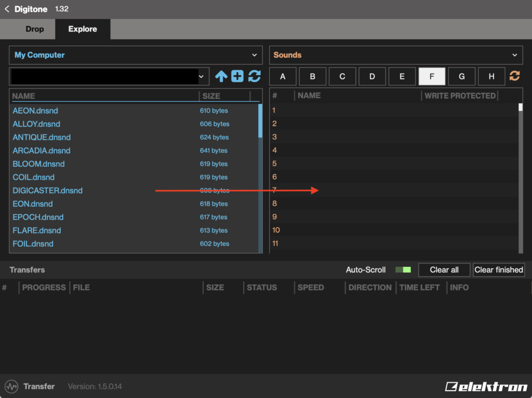Click the file list scrollbar thumb
Viewport: 532px width, 398px height.
pyautogui.click(x=260, y=120)
